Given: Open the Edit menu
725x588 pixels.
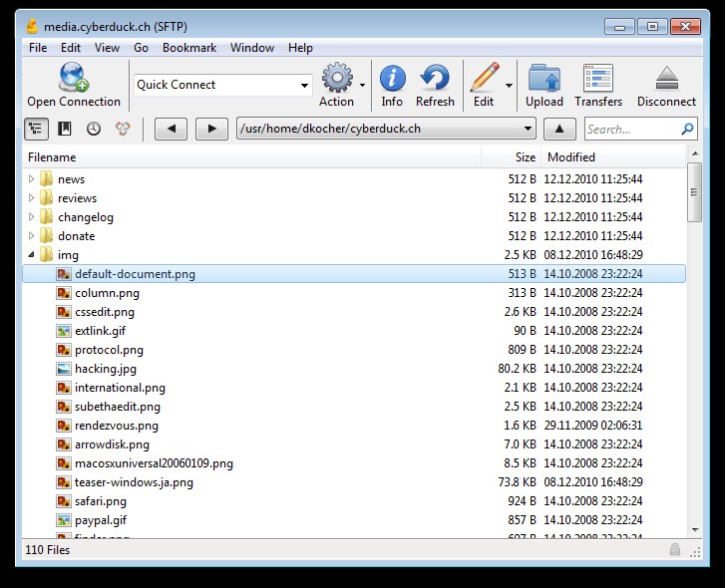Looking at the screenshot, I should [x=71, y=48].
